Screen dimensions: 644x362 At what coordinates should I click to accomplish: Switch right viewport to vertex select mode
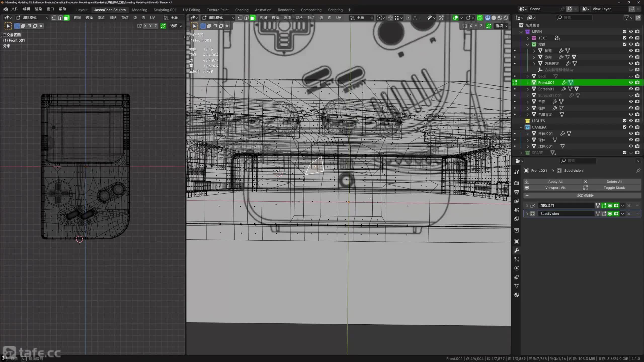pyautogui.click(x=240, y=18)
